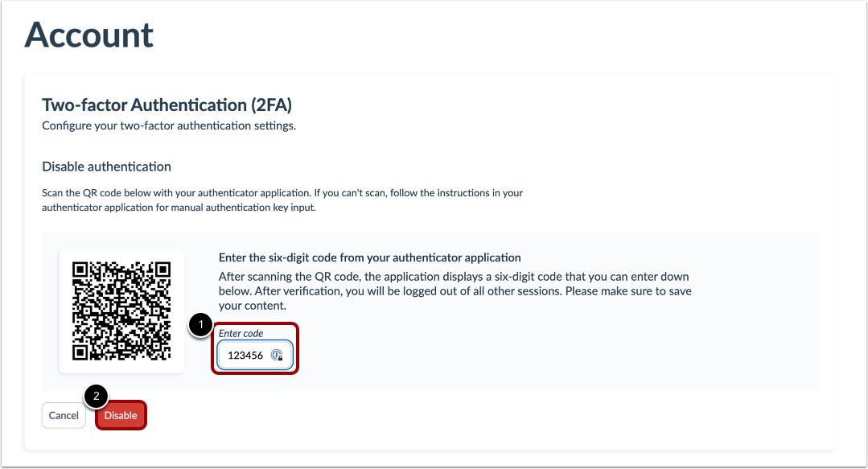Click the Cancel button

coord(64,415)
